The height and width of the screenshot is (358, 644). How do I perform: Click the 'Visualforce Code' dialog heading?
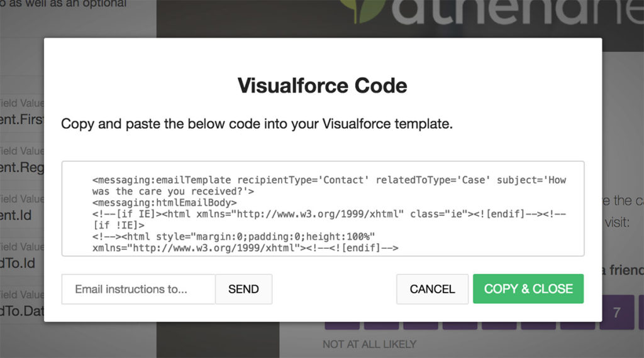(323, 85)
